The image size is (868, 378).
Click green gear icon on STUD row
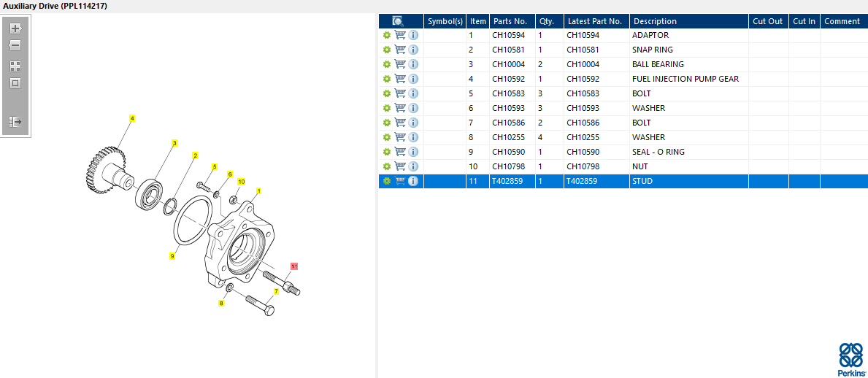pos(387,181)
